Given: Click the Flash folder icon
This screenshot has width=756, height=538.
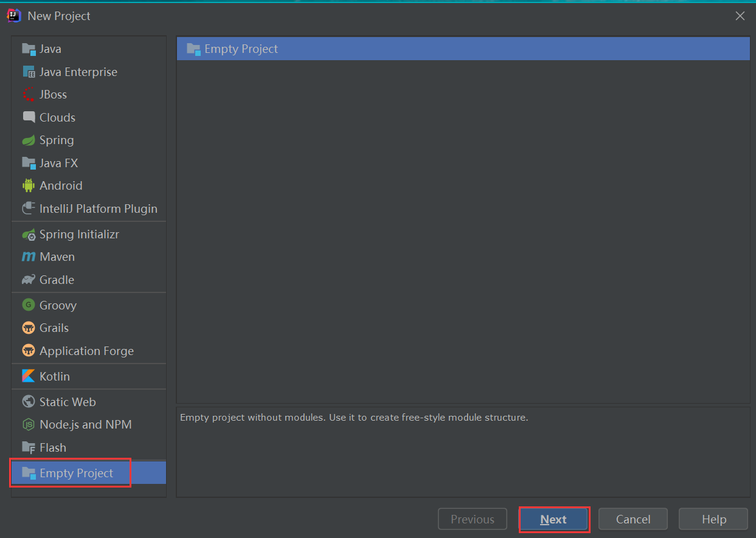Looking at the screenshot, I should click(29, 447).
